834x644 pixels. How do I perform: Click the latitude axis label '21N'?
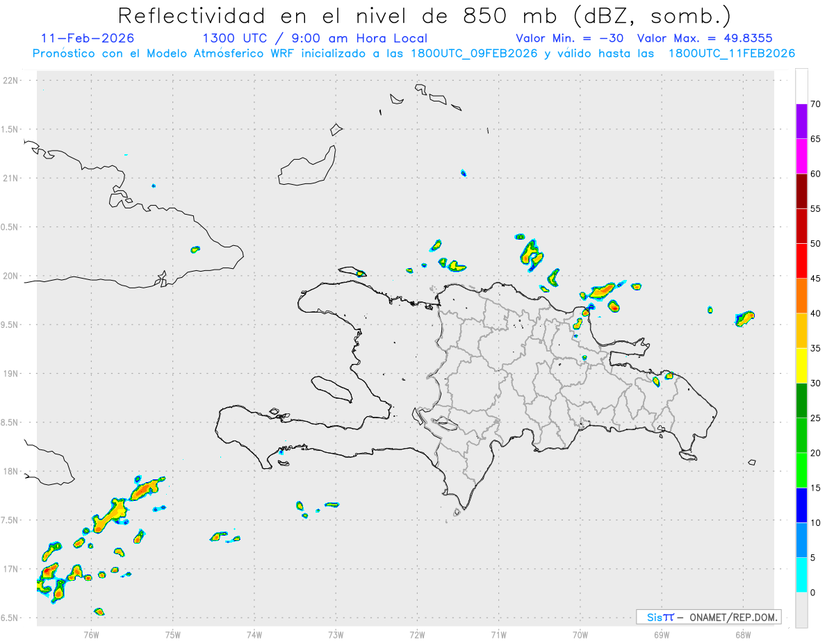[12, 179]
